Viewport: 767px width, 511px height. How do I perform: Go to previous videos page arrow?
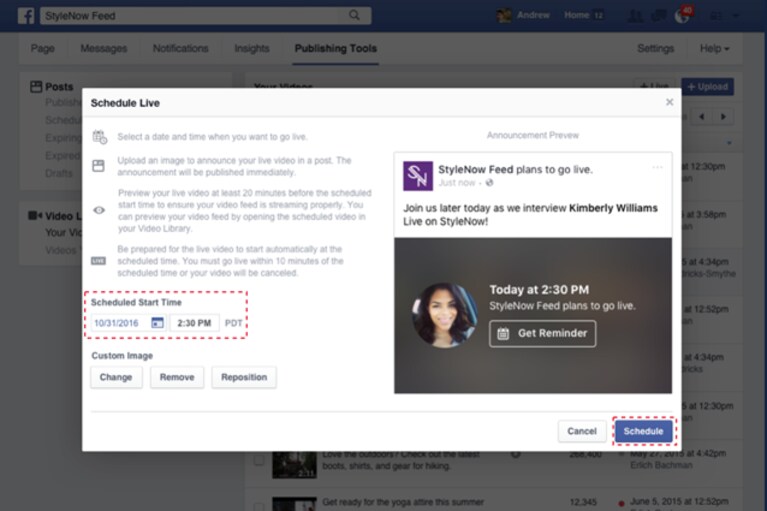702,116
